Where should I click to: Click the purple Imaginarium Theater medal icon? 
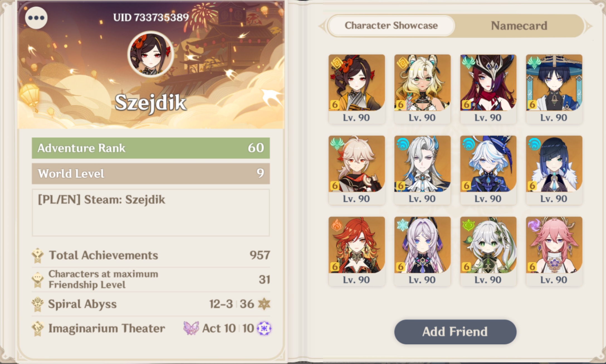(264, 328)
